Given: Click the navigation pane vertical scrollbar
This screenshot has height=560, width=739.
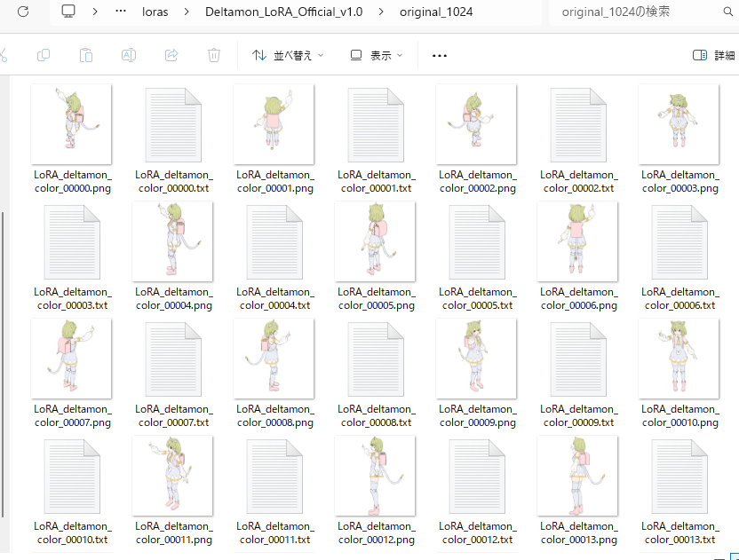Looking at the screenshot, I should (x=3, y=365).
